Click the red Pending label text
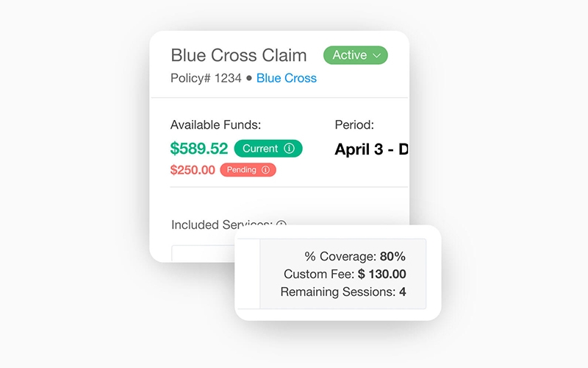 (x=241, y=170)
